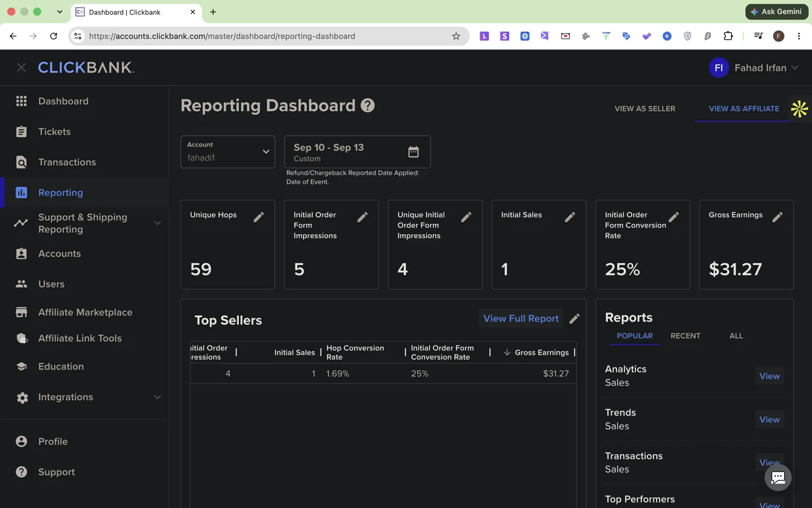Open the browser tab search dropdown
The height and width of the screenshot is (508, 812).
click(60, 12)
